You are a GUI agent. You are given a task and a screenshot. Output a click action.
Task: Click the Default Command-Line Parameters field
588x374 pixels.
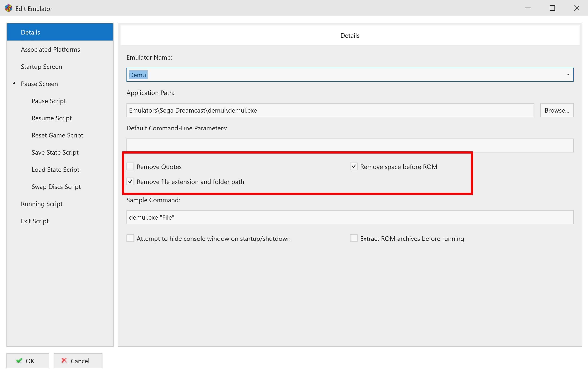pos(350,145)
